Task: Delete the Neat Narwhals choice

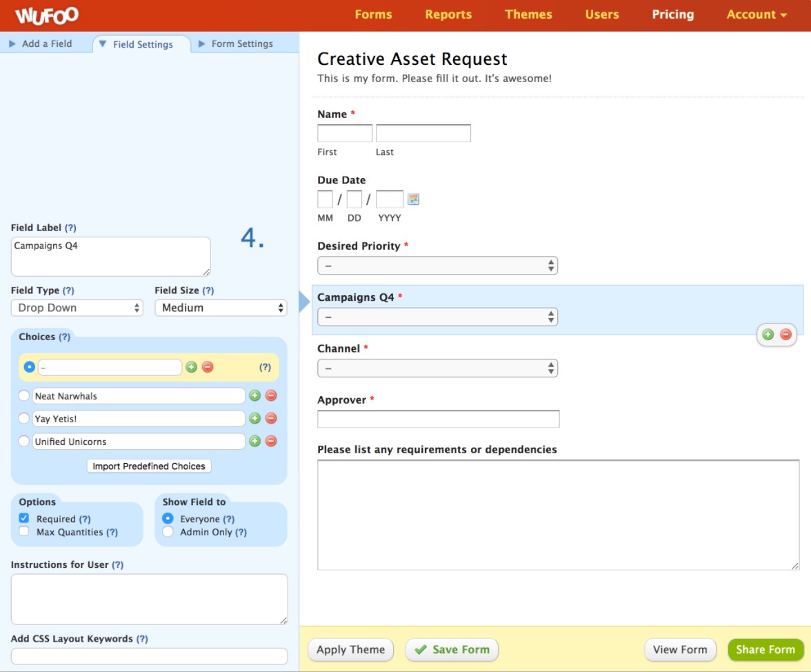Action: (271, 396)
